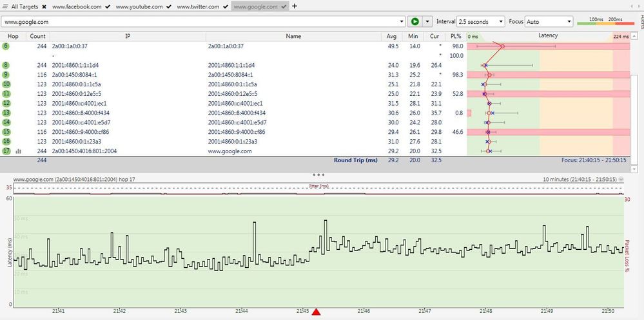Click the Min column header

click(413, 36)
